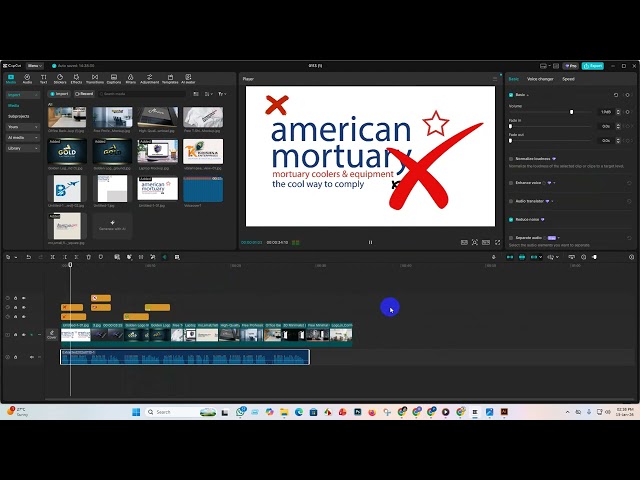This screenshot has height=480, width=640.
Task: Enable Audio translator checkbox
Action: pos(511,201)
